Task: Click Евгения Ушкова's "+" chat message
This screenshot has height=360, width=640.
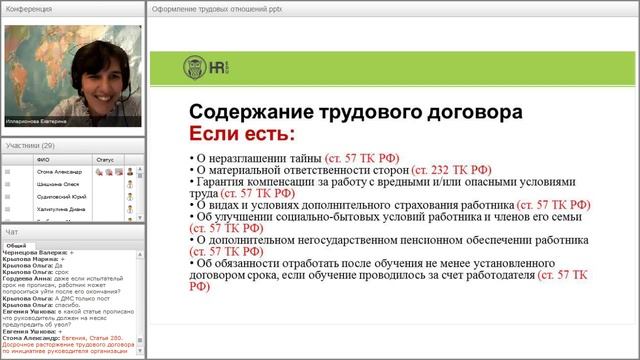Action: [32, 332]
